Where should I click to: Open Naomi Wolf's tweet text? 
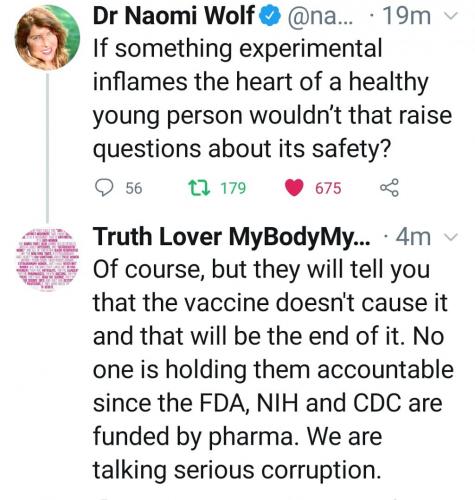point(272,99)
